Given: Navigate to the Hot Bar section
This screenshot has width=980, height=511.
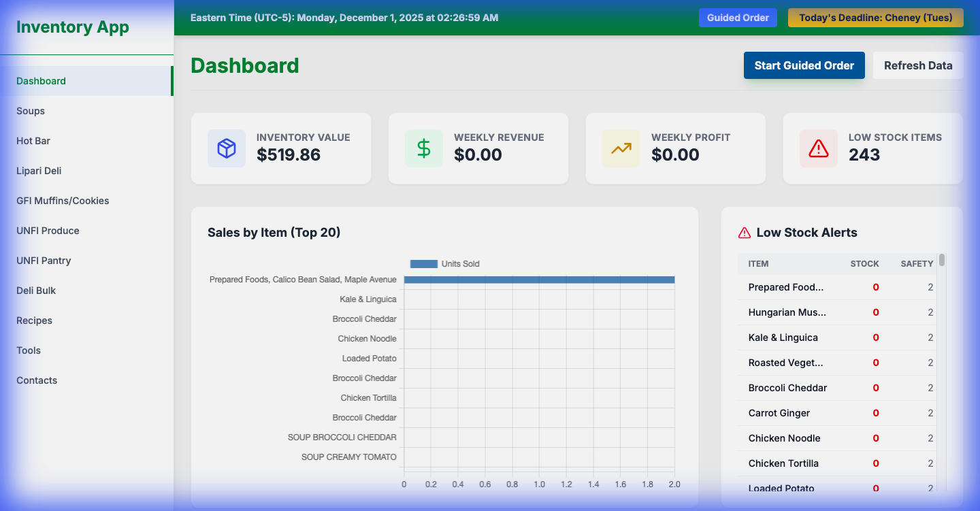Looking at the screenshot, I should click(33, 140).
